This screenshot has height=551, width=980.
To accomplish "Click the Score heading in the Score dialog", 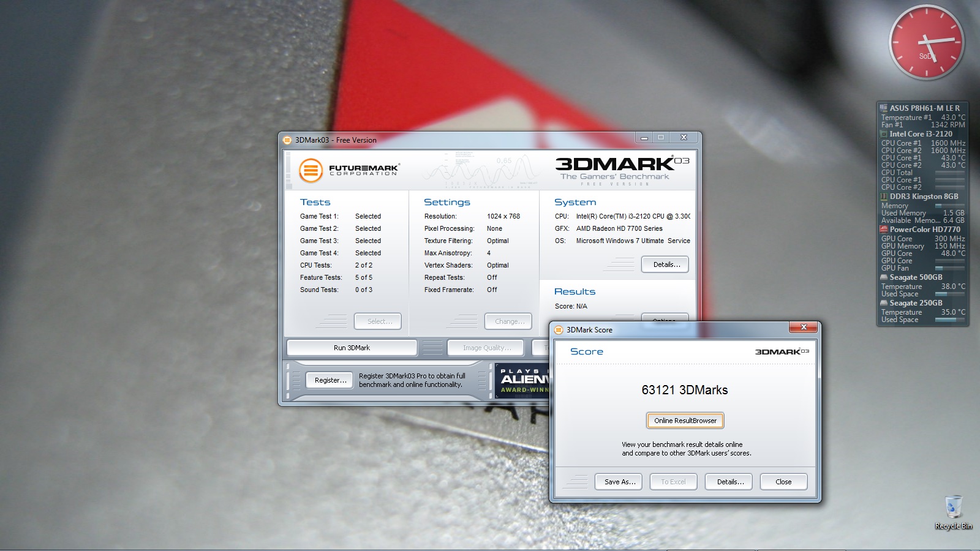I will [587, 351].
